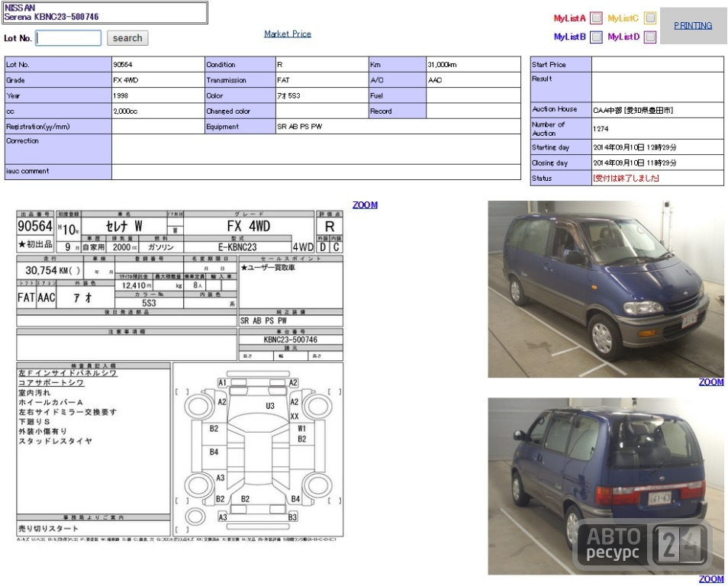Select the closing day date value
Screen dimensions: 728x586
pyautogui.click(x=635, y=163)
